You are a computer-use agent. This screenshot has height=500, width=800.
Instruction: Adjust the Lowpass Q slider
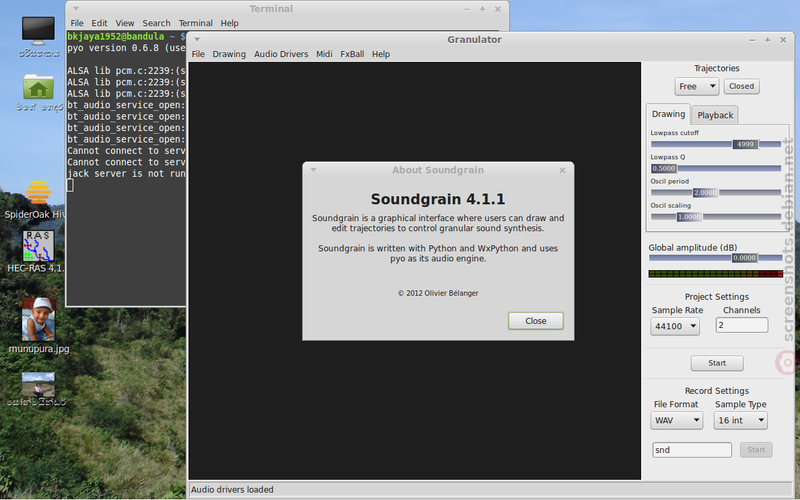pos(716,168)
